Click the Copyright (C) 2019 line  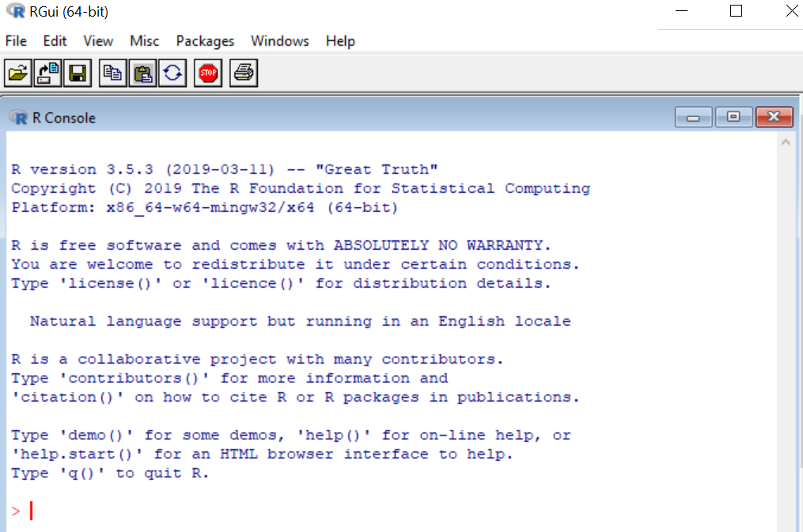(301, 188)
